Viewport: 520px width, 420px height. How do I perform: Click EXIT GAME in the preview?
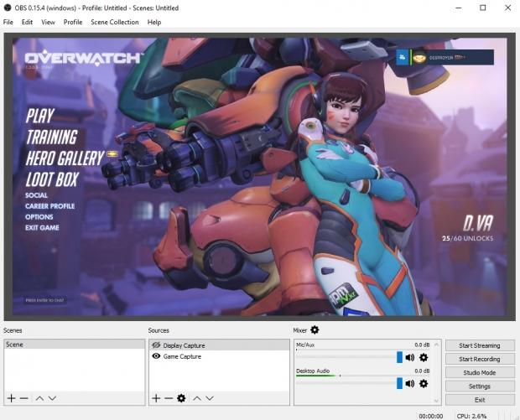pyautogui.click(x=42, y=228)
